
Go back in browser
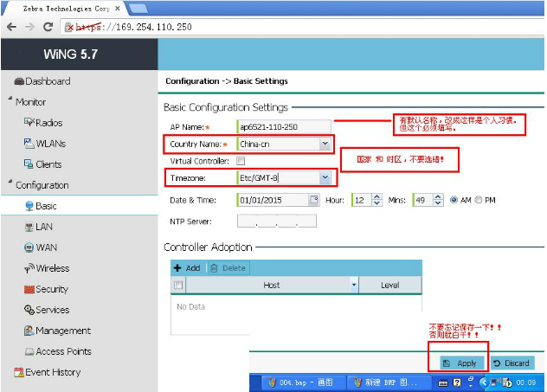click(11, 27)
